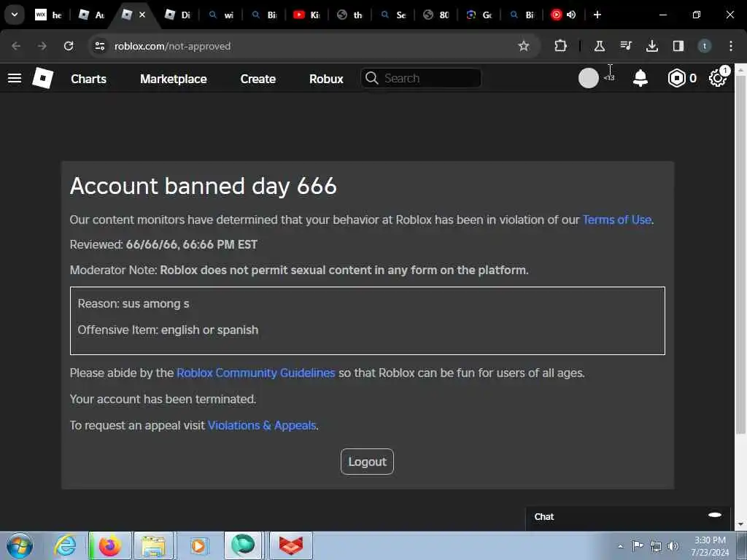Open the profile avatar icon
Image resolution: width=747 pixels, height=560 pixels.
(x=589, y=78)
